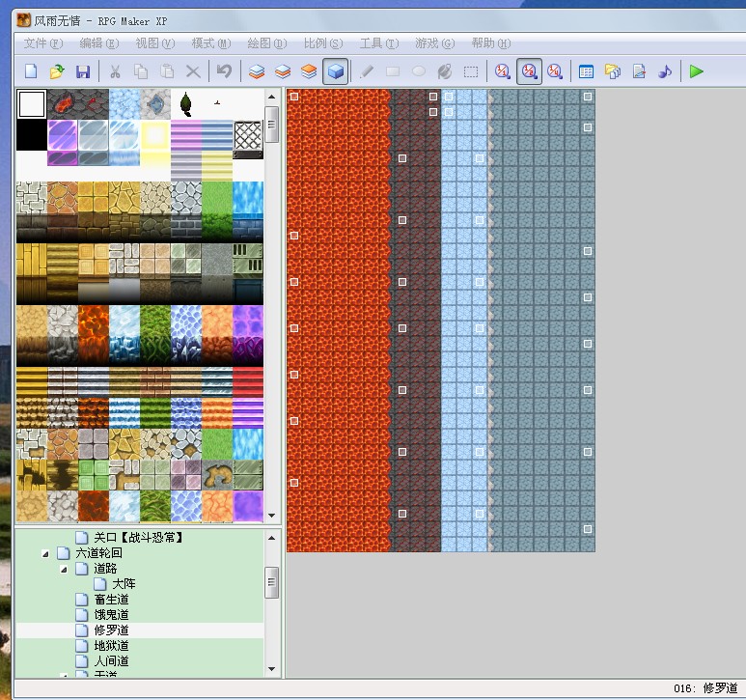
Task: Switch to the Events layer cube icon
Action: tap(336, 71)
